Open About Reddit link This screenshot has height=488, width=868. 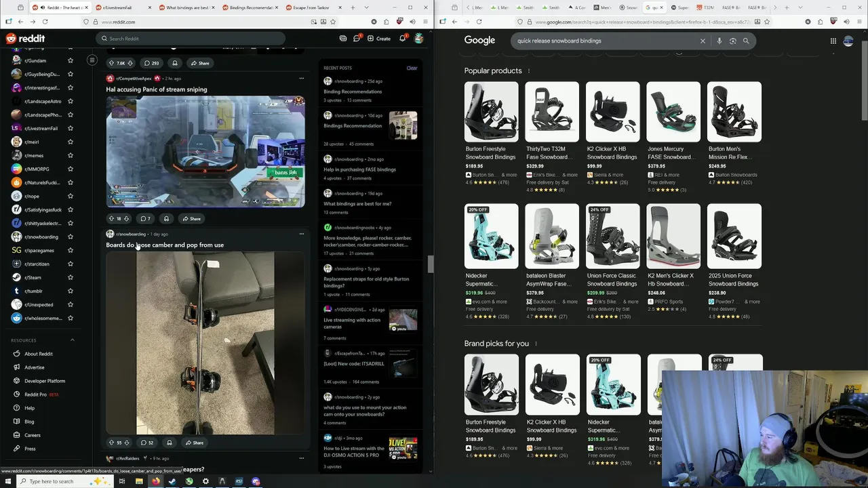coord(39,354)
